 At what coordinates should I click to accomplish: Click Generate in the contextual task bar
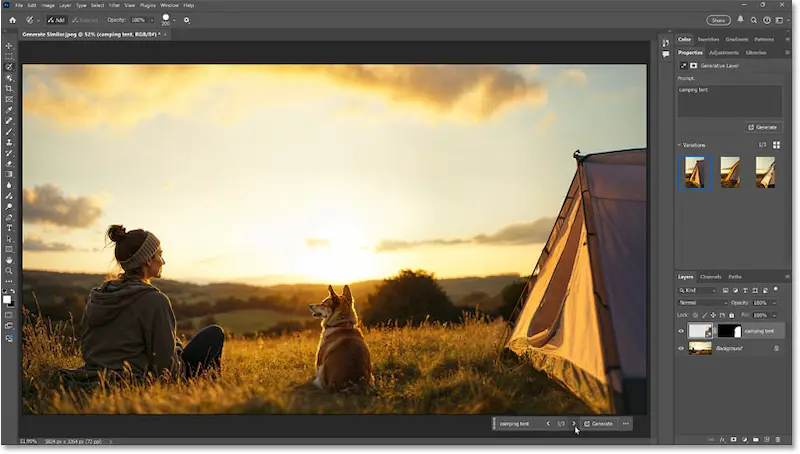coord(598,424)
